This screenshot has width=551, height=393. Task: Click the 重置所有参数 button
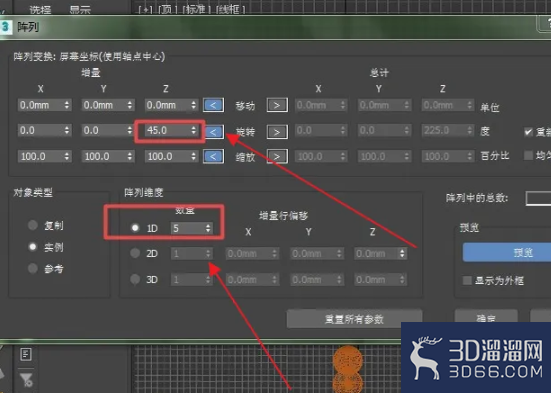click(354, 319)
